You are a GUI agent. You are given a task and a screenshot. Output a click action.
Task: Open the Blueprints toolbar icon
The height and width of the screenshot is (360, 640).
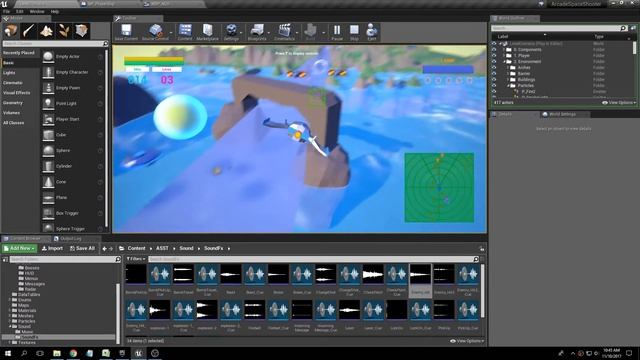(x=257, y=32)
